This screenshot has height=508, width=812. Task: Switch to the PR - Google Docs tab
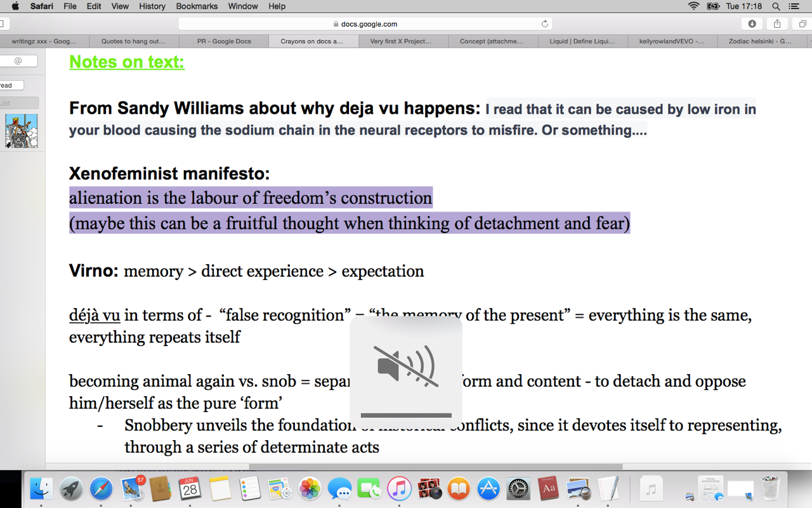[224, 41]
